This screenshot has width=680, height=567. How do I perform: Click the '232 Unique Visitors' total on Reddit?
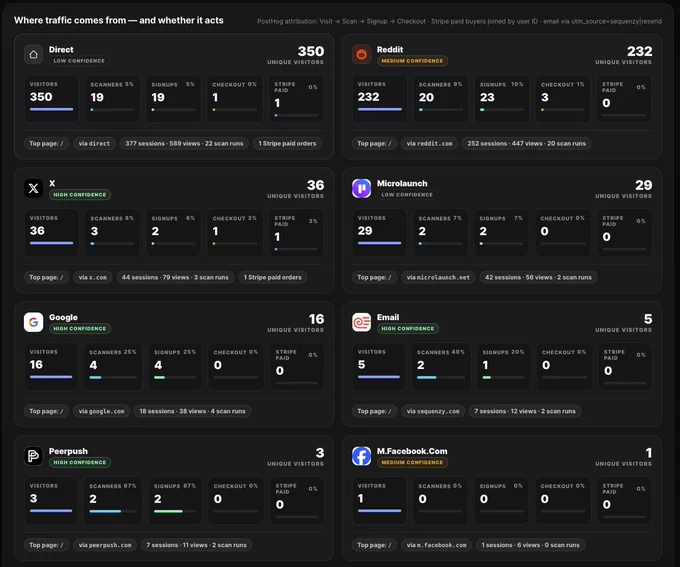coord(623,55)
